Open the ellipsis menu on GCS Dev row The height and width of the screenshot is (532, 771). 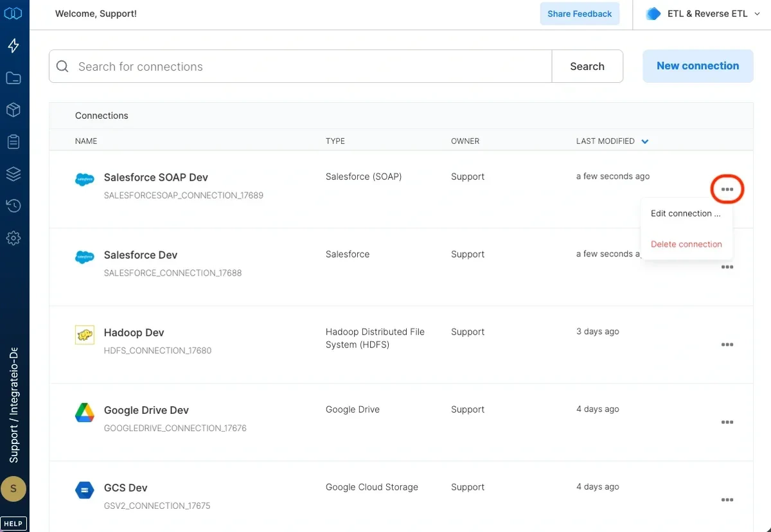(727, 499)
